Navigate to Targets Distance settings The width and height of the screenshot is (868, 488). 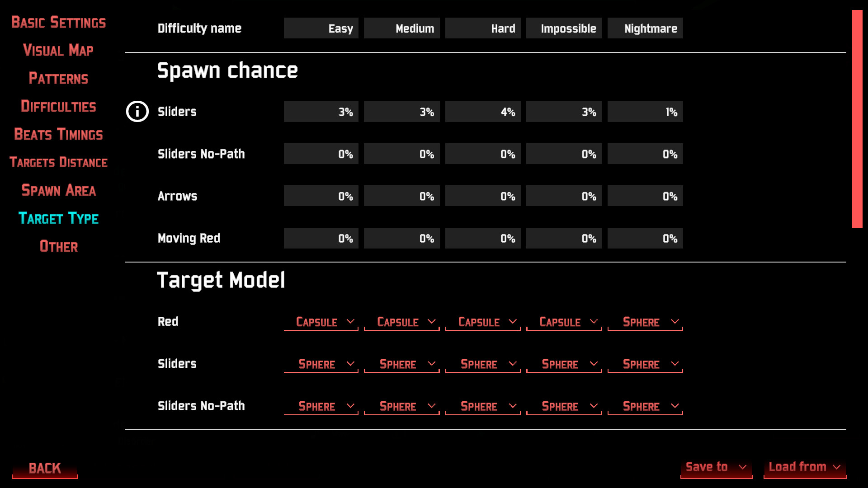coord(58,162)
